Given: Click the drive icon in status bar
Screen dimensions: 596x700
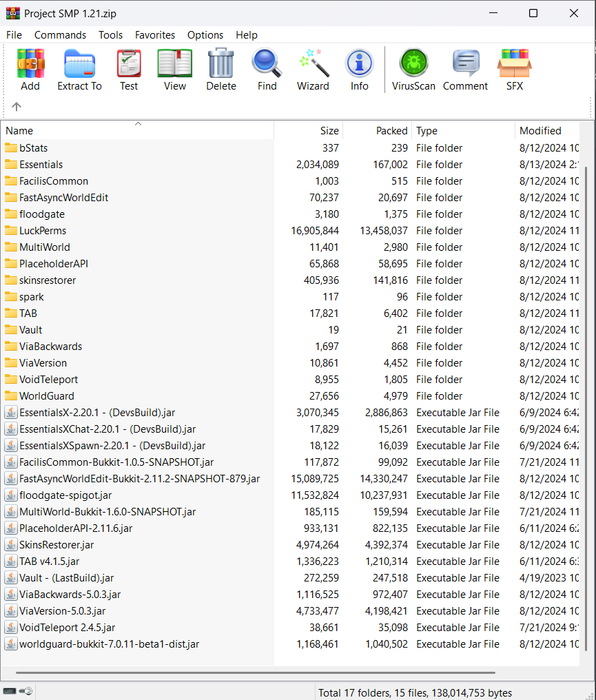Looking at the screenshot, I should point(10,691).
